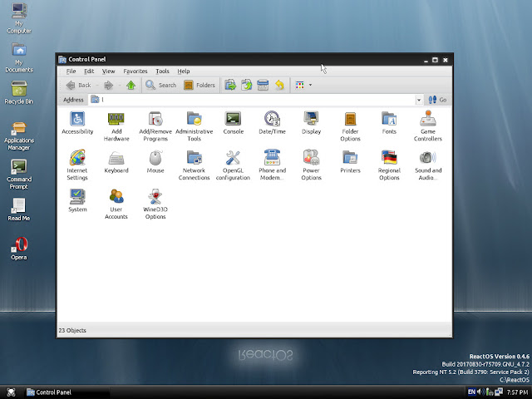Open the Tools menu
The width and height of the screenshot is (532, 399).
tap(162, 71)
